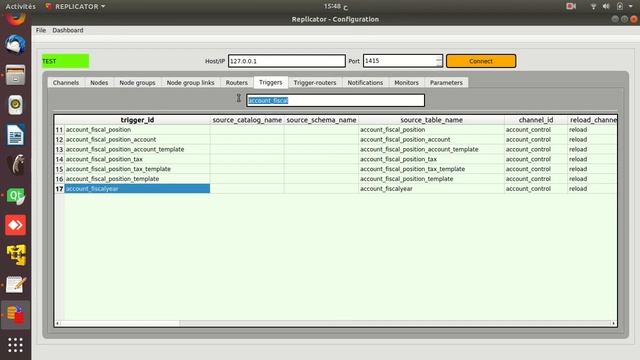Switch to the Nodes tab

point(99,82)
